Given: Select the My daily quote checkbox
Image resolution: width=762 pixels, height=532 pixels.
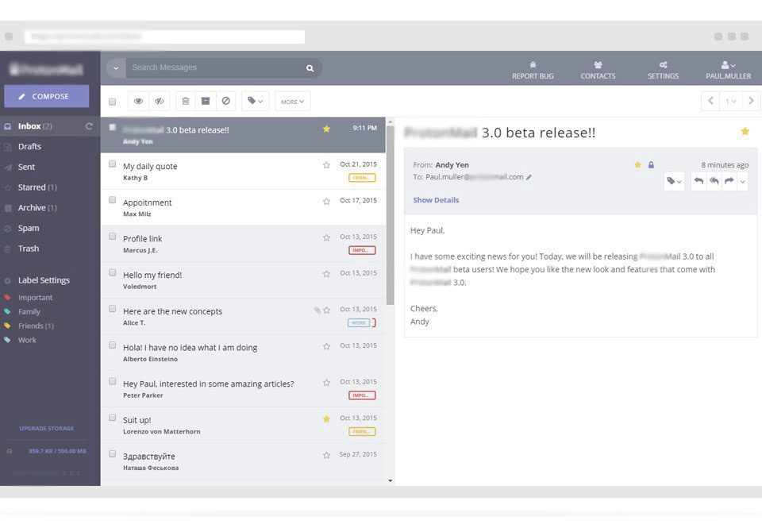Looking at the screenshot, I should [112, 164].
